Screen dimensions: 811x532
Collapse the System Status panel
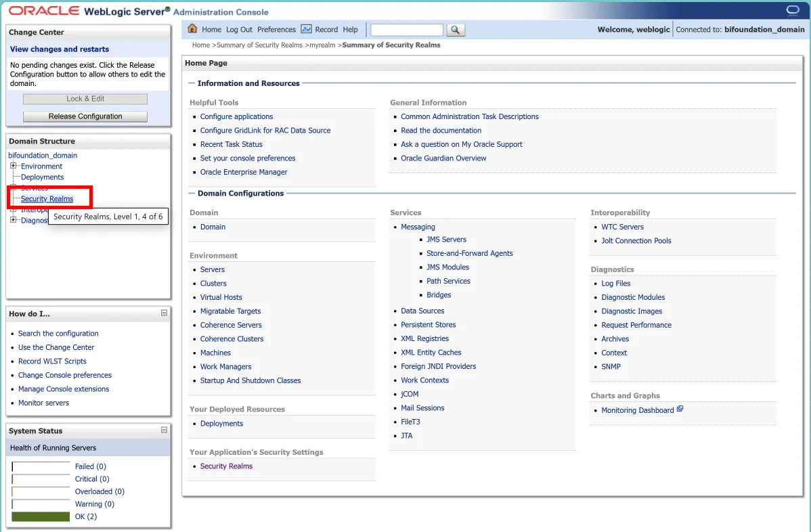click(x=164, y=430)
